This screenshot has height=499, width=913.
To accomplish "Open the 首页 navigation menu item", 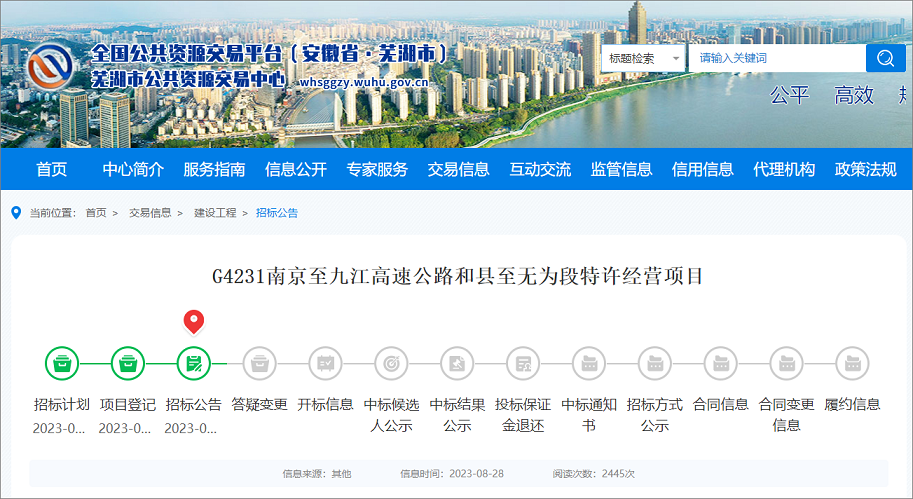I will (x=52, y=170).
